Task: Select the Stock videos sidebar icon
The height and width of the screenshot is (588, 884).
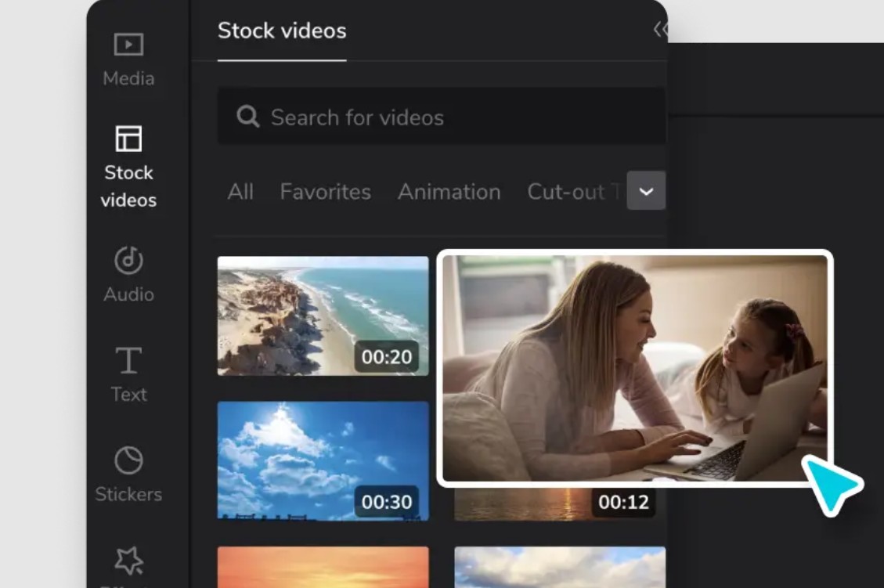Action: [128, 166]
